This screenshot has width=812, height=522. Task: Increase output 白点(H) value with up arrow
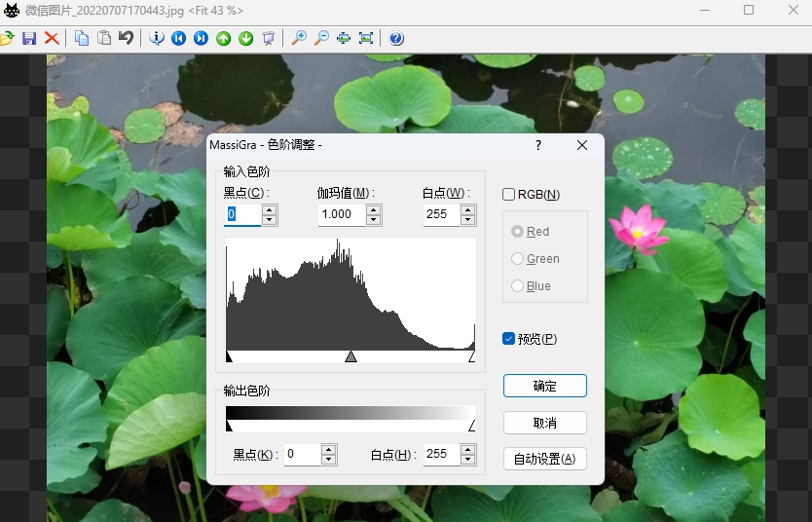468,449
